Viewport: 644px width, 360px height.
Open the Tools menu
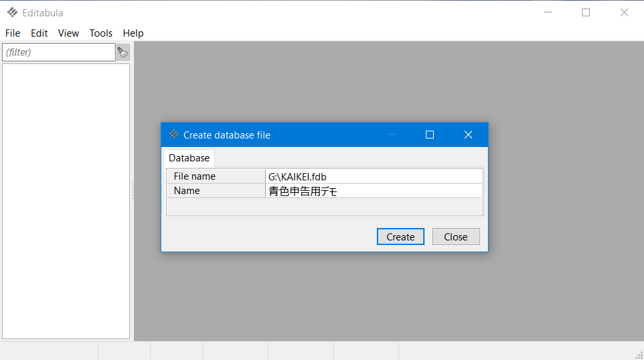101,33
